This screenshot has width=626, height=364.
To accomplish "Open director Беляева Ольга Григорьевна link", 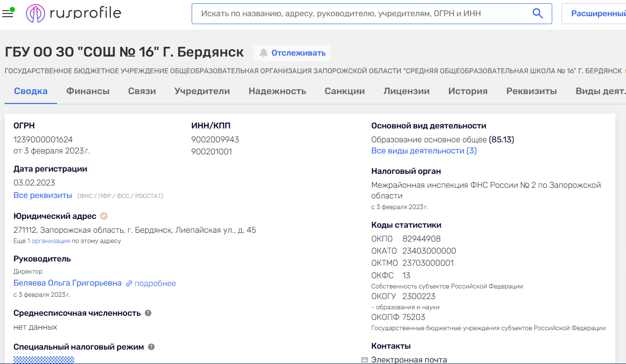I will [68, 283].
